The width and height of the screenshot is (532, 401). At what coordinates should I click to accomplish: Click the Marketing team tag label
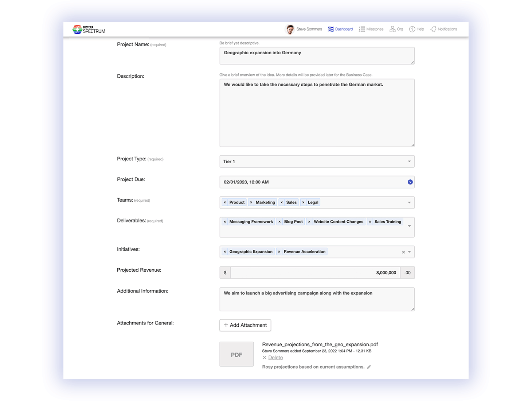(265, 202)
